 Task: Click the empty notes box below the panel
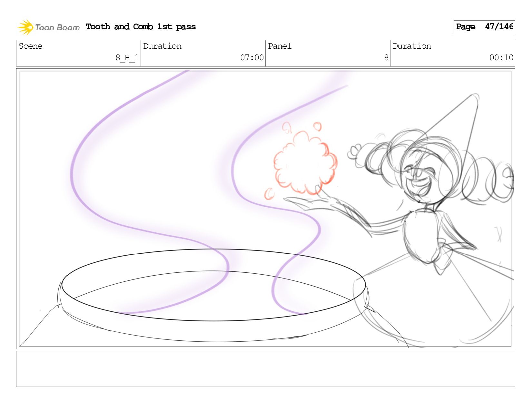pos(265,369)
